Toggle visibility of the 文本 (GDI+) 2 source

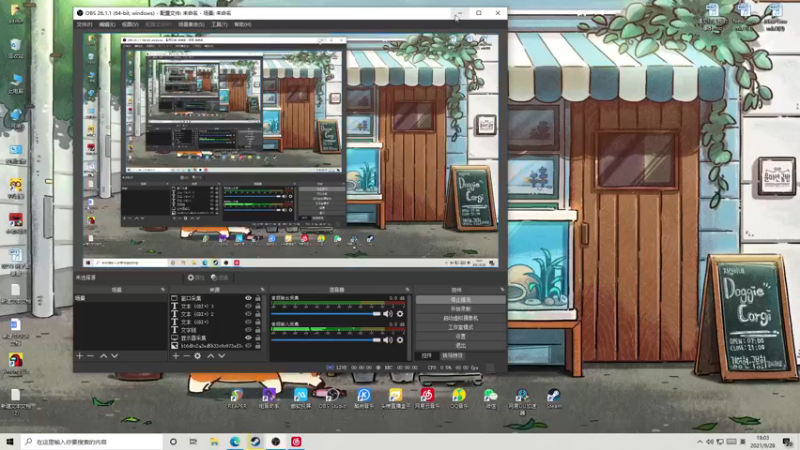[x=248, y=314]
